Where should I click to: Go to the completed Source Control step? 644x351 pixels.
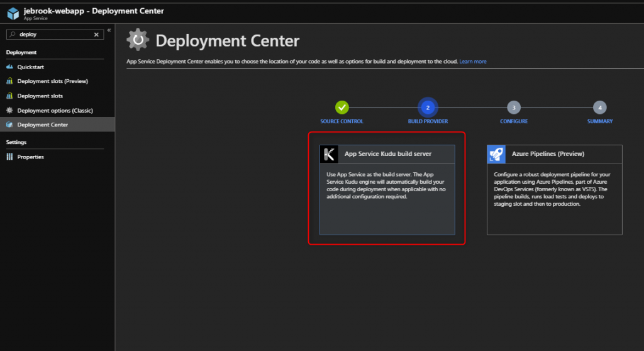click(341, 108)
